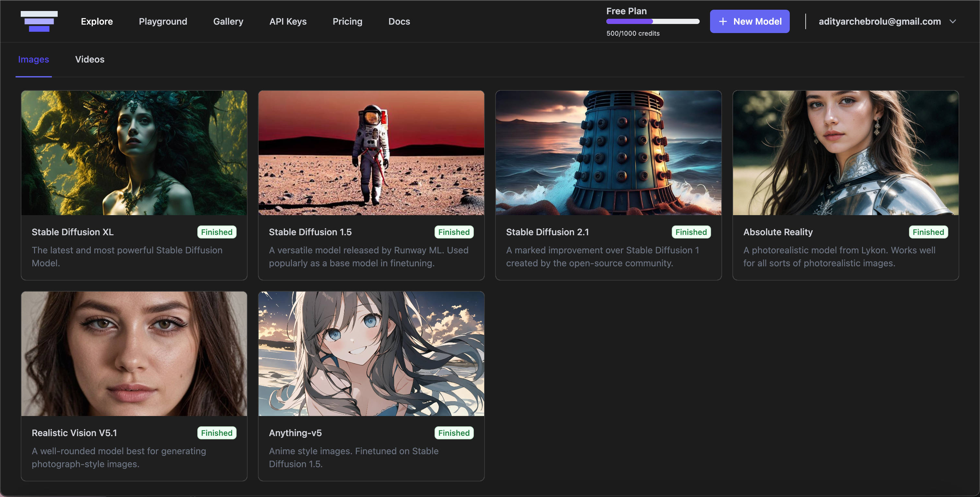This screenshot has width=980, height=497.
Task: Navigate to API Keys
Action: click(x=287, y=22)
